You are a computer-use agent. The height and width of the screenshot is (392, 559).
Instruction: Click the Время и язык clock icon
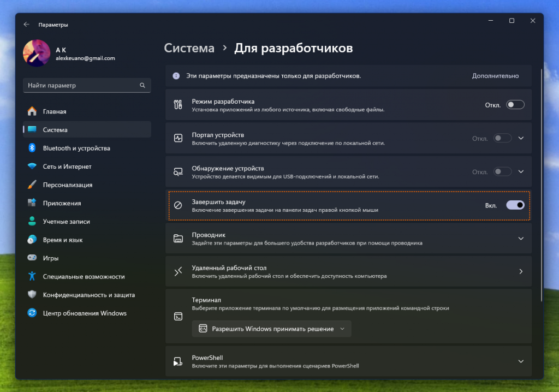pyautogui.click(x=32, y=240)
